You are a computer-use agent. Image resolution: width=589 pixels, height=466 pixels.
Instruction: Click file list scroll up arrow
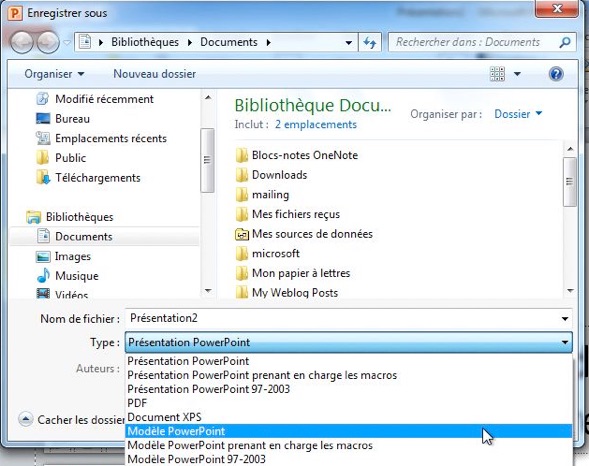(570, 149)
